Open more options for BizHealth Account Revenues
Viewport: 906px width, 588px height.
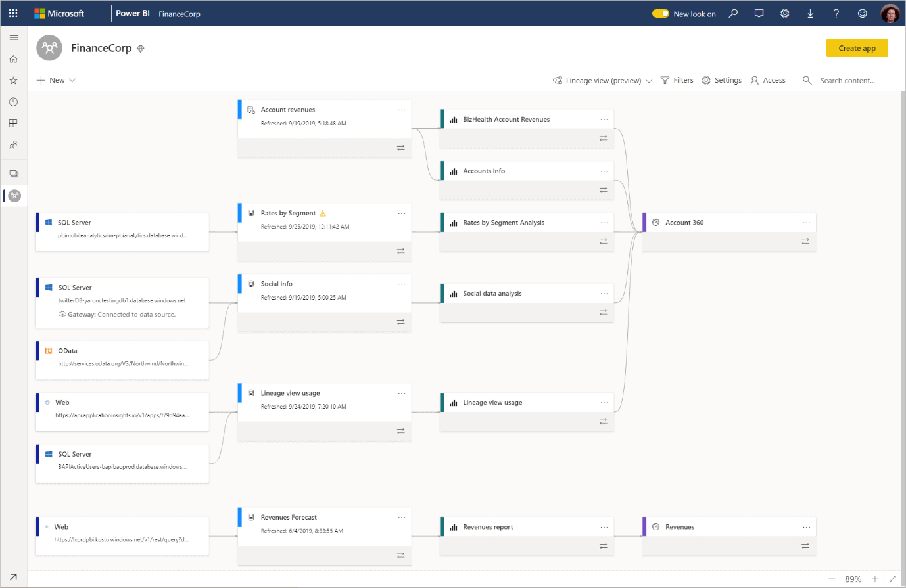point(604,120)
